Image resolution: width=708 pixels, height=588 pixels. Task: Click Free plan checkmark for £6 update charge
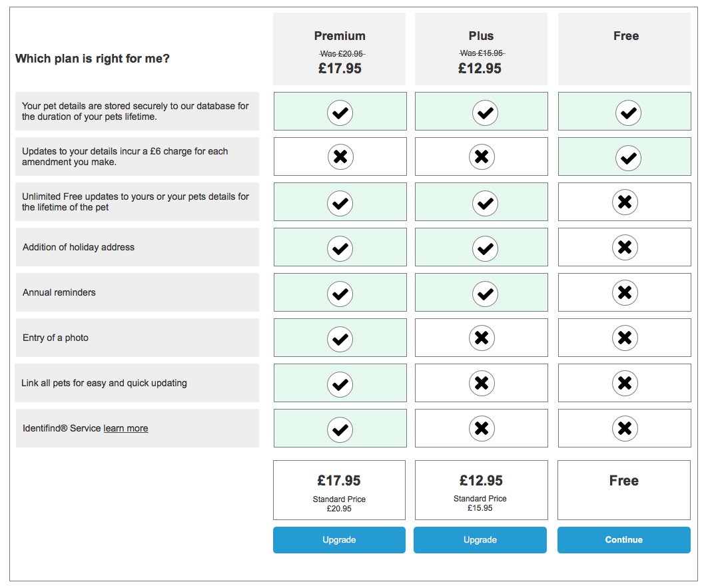[x=628, y=158]
